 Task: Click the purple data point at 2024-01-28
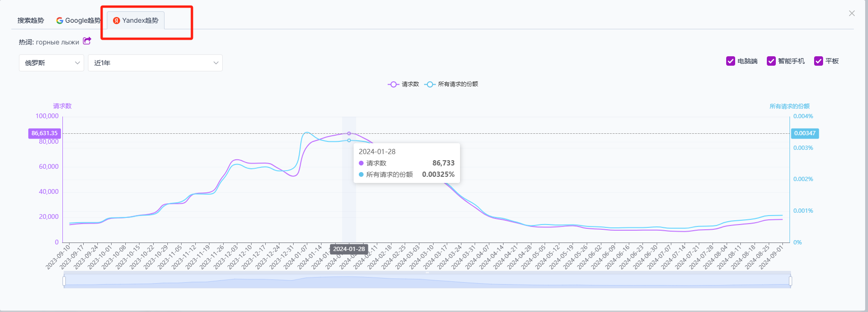[x=349, y=133]
